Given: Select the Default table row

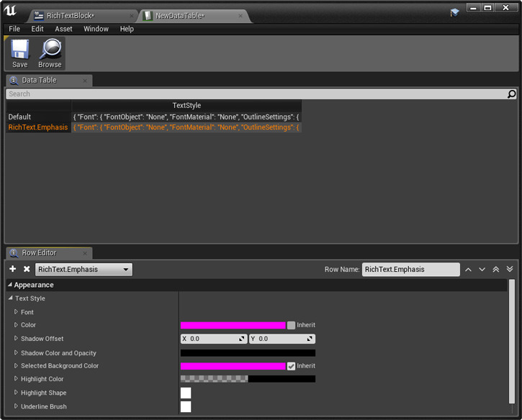Looking at the screenshot, I should pyautogui.click(x=19, y=117).
